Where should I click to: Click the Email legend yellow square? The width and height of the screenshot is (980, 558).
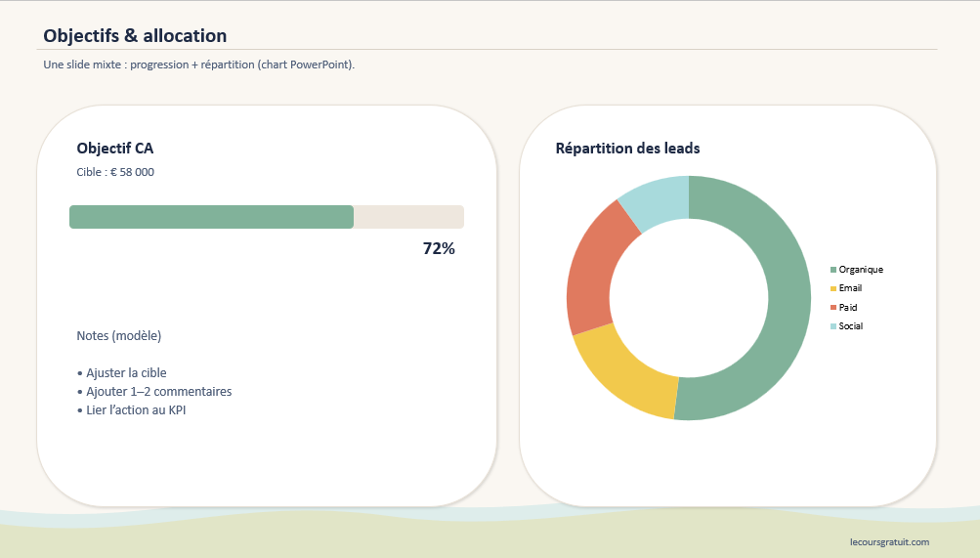point(833,288)
